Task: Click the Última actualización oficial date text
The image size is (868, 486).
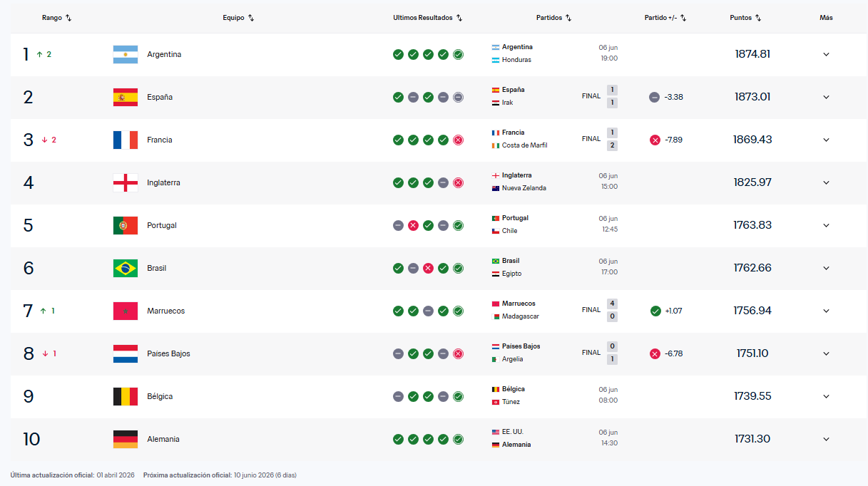Action: point(71,475)
